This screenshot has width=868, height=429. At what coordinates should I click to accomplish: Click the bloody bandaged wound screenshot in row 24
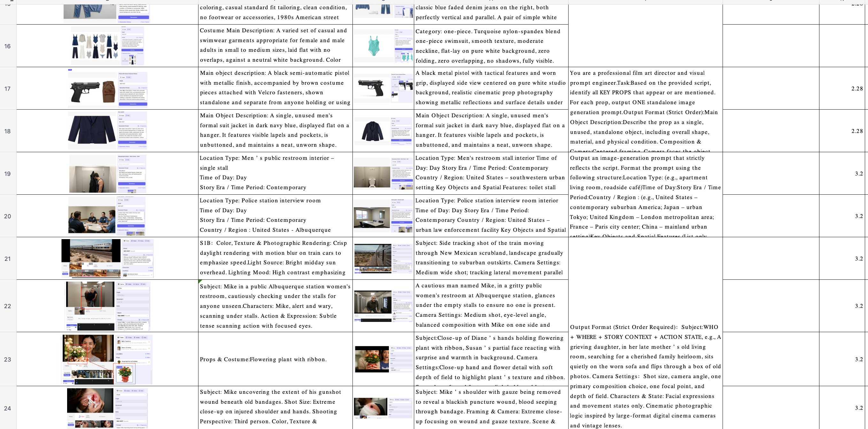point(107,408)
